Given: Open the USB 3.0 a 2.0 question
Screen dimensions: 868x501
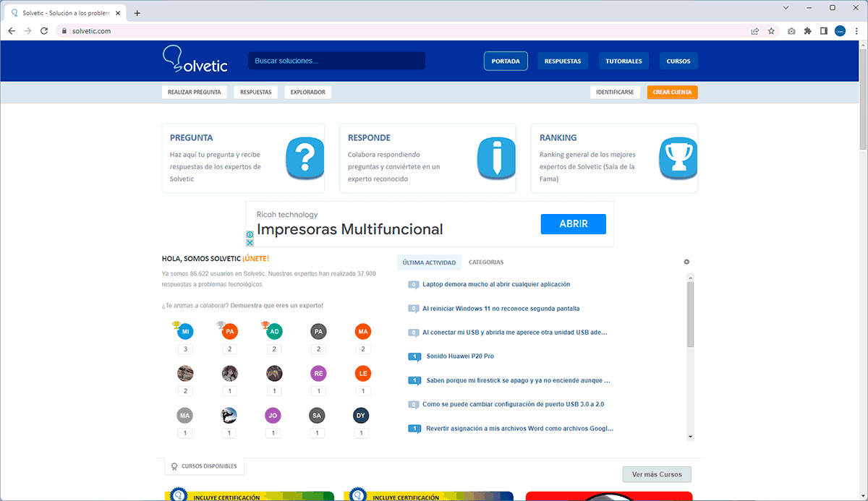Looking at the screenshot, I should (513, 404).
